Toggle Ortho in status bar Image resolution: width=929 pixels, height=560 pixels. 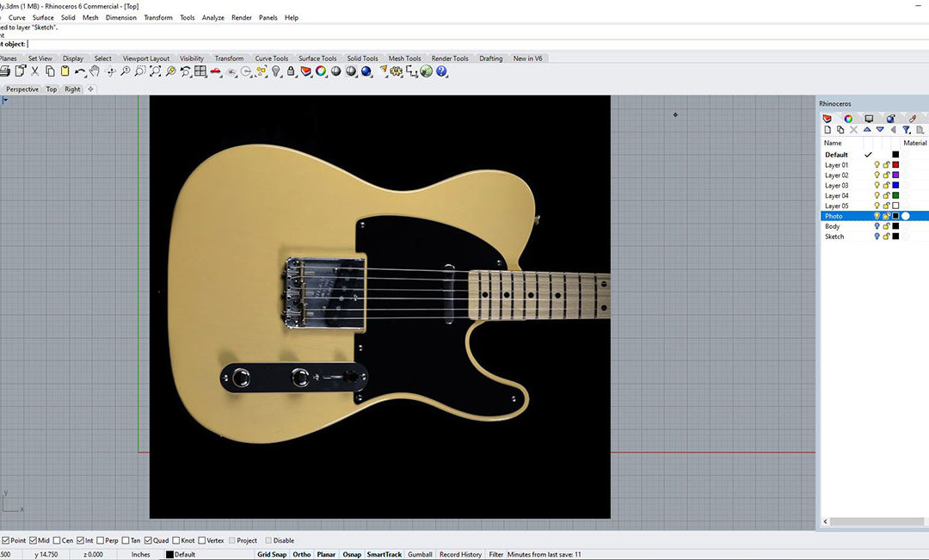(302, 555)
